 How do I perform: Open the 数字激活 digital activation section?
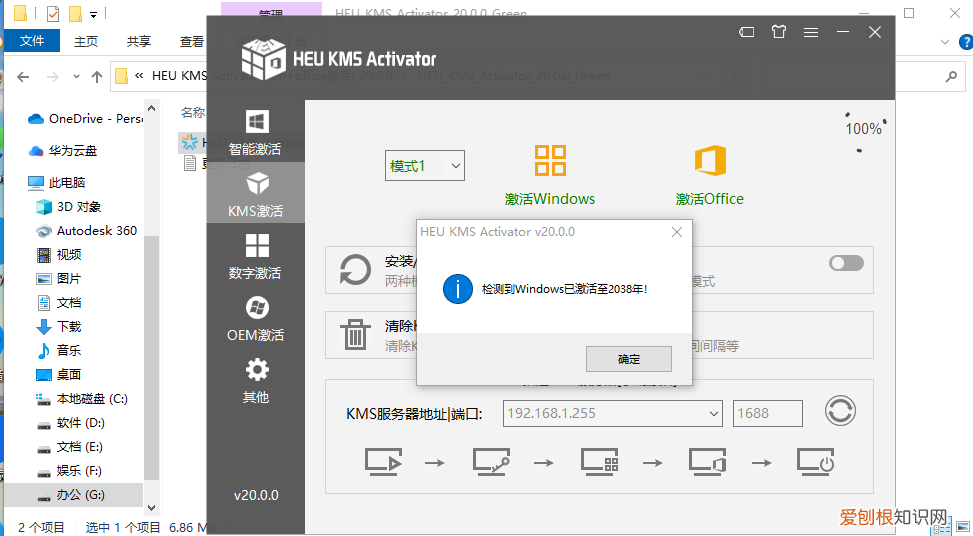click(255, 256)
